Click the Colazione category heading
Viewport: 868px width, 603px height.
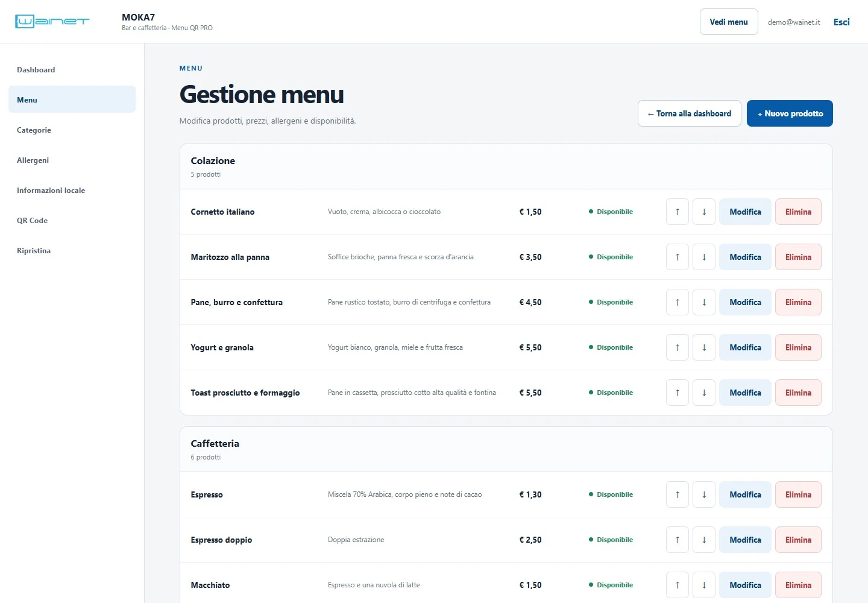pos(213,161)
